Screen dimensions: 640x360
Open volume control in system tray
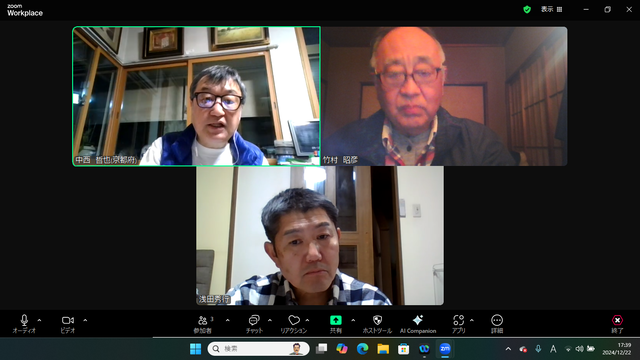pos(579,349)
